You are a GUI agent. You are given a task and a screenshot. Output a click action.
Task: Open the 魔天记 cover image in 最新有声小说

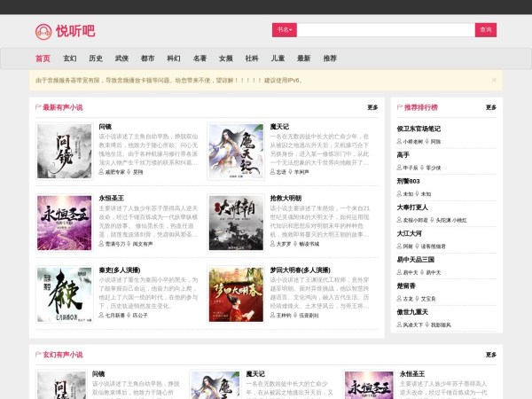tap(235, 152)
